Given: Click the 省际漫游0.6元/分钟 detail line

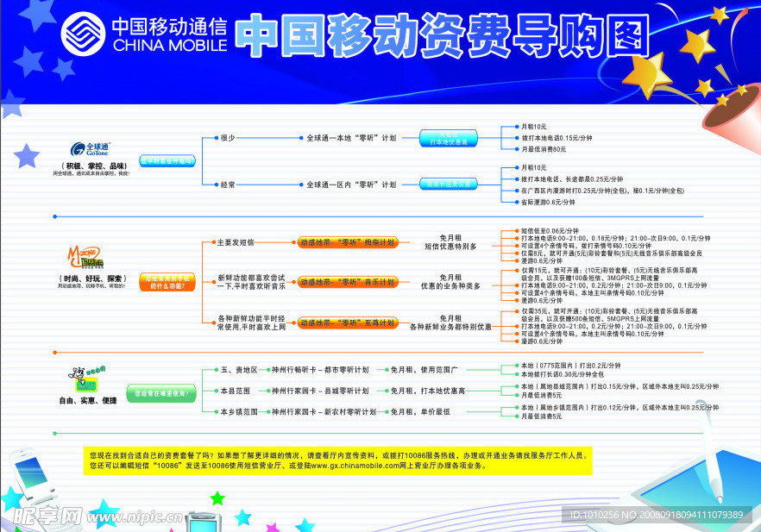Looking at the screenshot, I should (548, 203).
